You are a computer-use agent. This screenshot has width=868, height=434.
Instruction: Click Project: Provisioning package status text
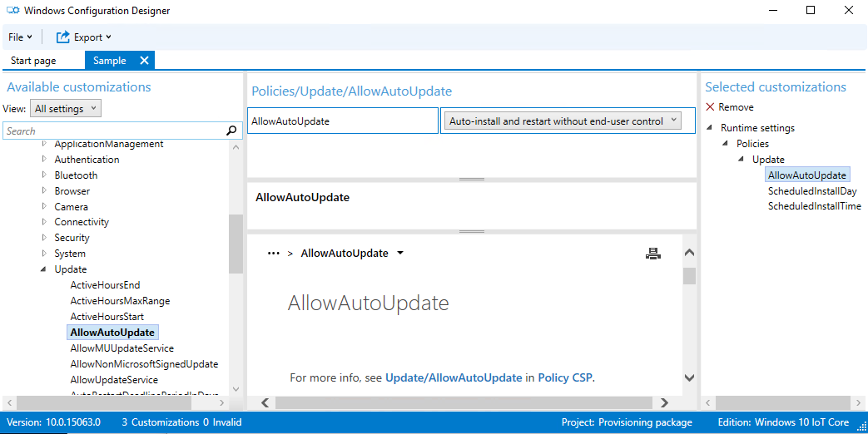click(627, 422)
